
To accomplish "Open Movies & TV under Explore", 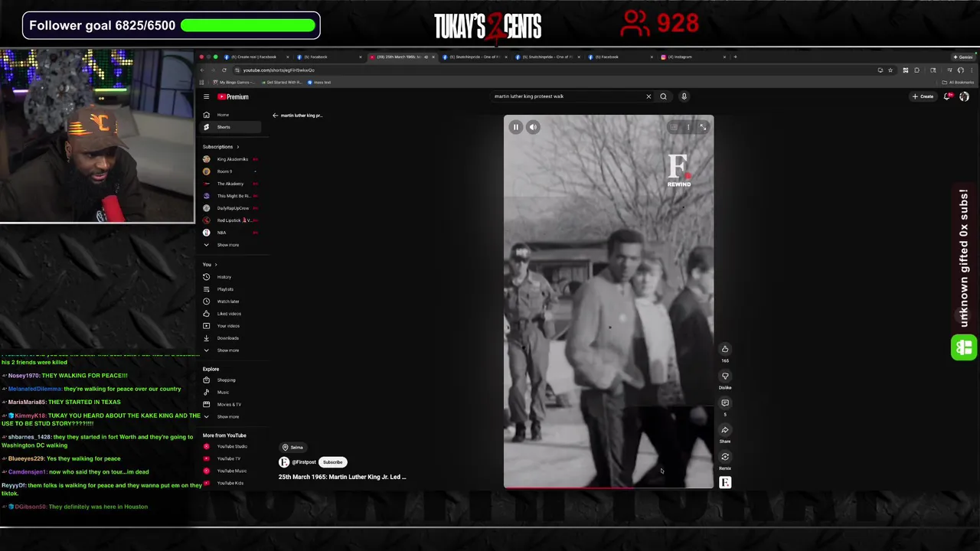I will pyautogui.click(x=229, y=405).
